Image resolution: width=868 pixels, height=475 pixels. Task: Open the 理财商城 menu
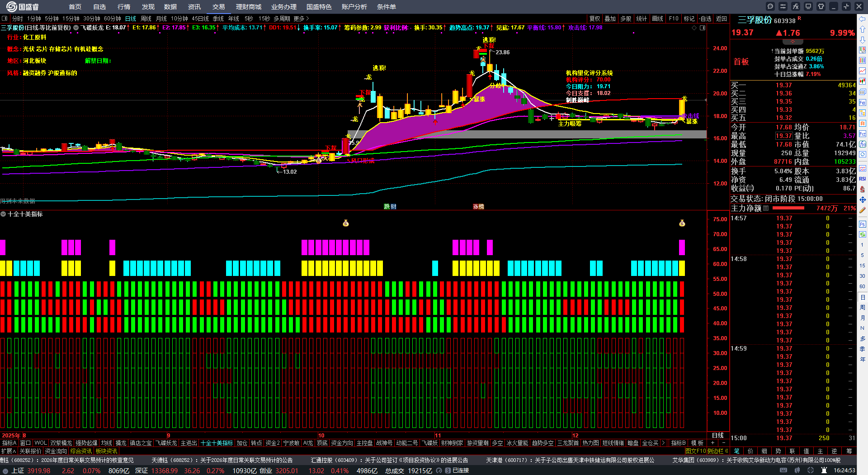coord(249,7)
